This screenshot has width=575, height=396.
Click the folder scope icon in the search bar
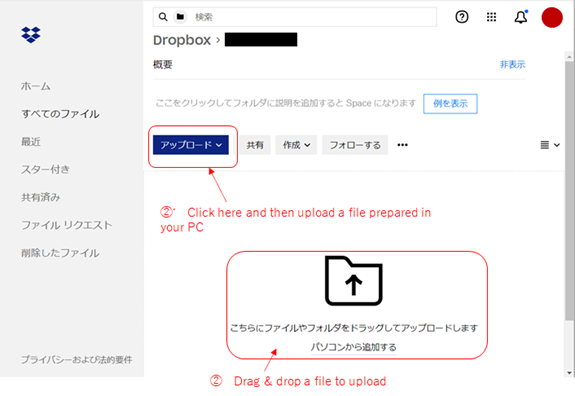(x=180, y=17)
